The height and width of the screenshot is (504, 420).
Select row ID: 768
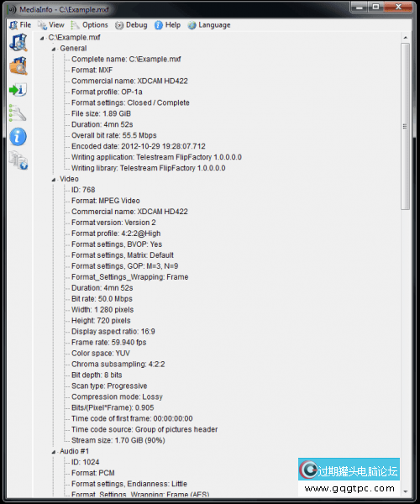click(x=83, y=190)
